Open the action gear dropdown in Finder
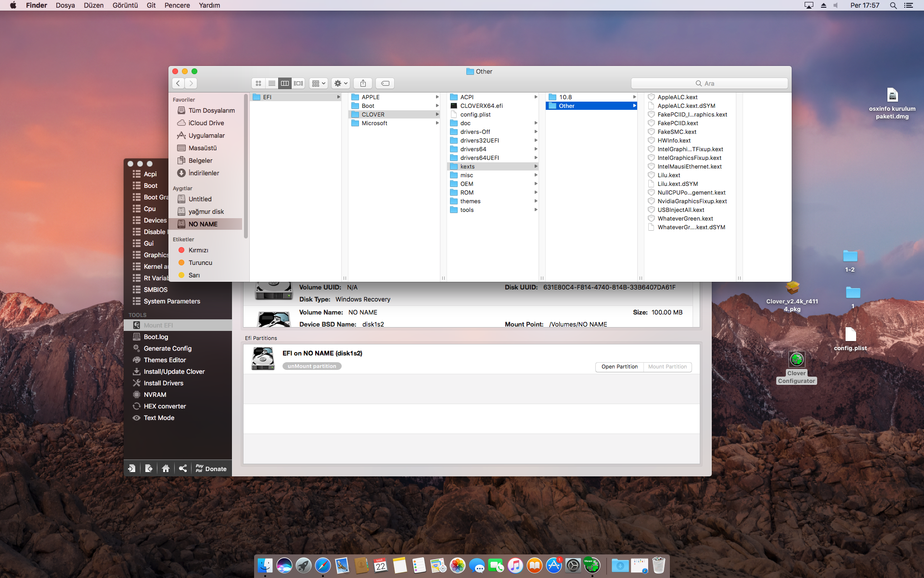Image resolution: width=924 pixels, height=578 pixels. pos(341,83)
